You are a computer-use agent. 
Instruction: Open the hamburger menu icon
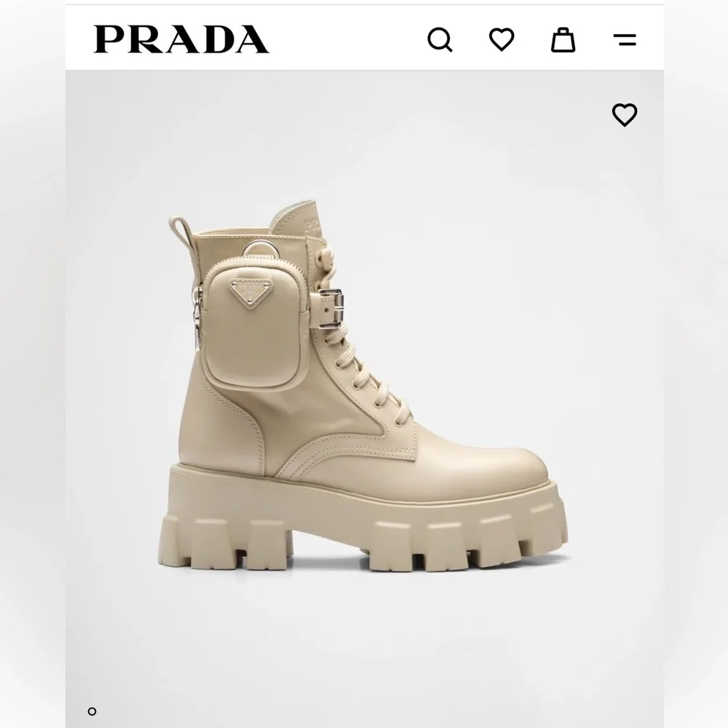click(x=625, y=39)
